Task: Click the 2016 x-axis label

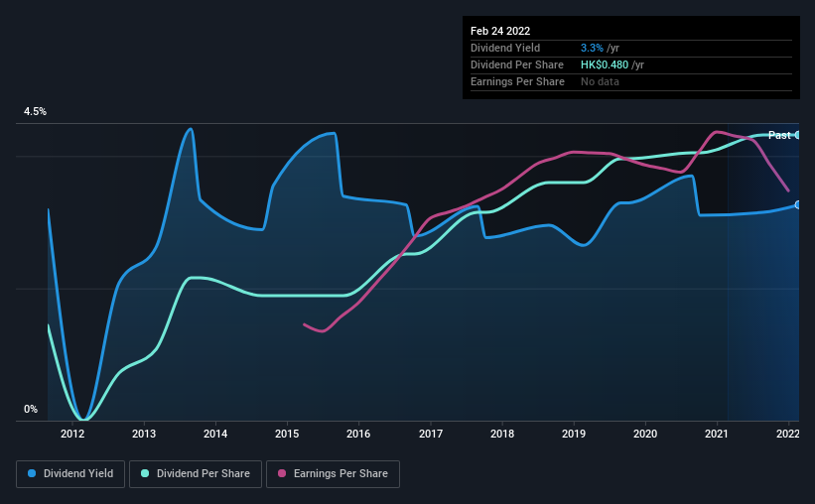Action: (358, 434)
